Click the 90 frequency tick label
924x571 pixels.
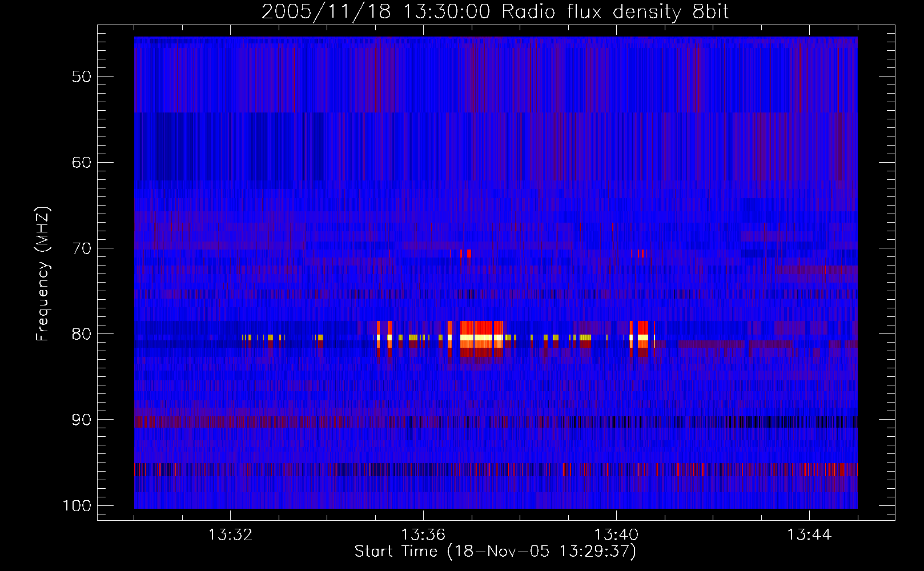(x=81, y=420)
